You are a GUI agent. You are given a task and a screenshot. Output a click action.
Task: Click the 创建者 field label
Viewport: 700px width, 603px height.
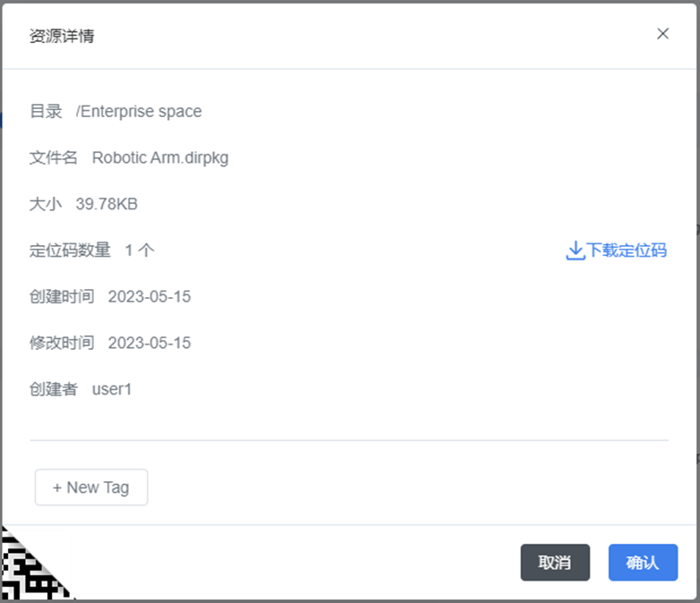[54, 389]
